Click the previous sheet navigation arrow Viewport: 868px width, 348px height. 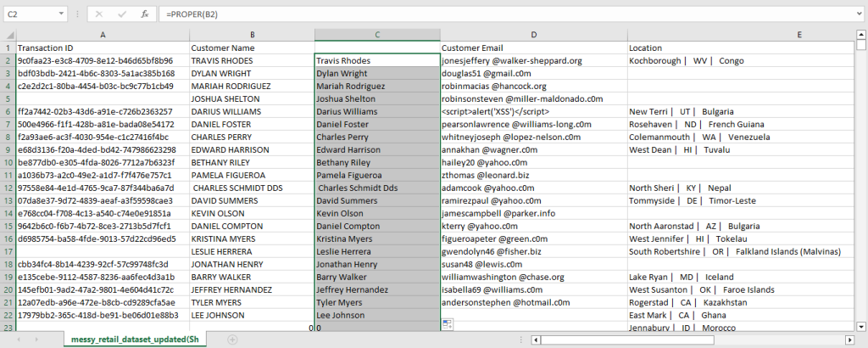(20, 340)
